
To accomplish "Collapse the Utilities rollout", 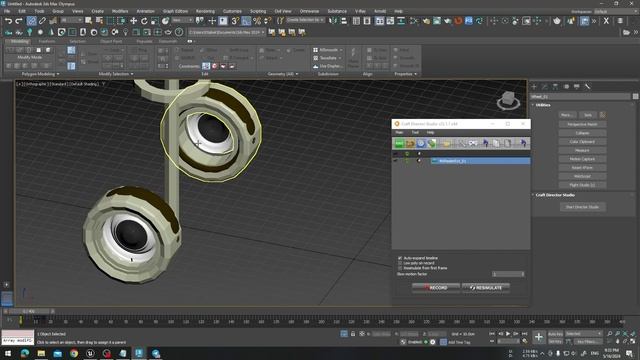I will (542, 105).
